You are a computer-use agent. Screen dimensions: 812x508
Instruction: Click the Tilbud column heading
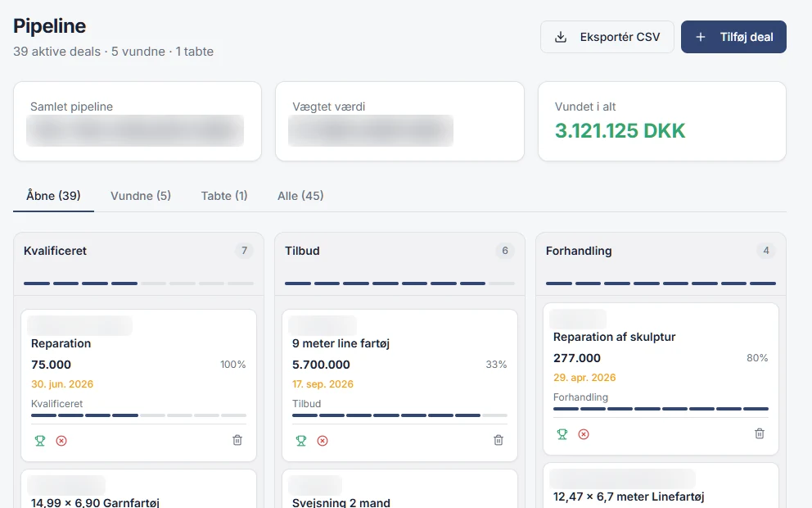pos(302,251)
